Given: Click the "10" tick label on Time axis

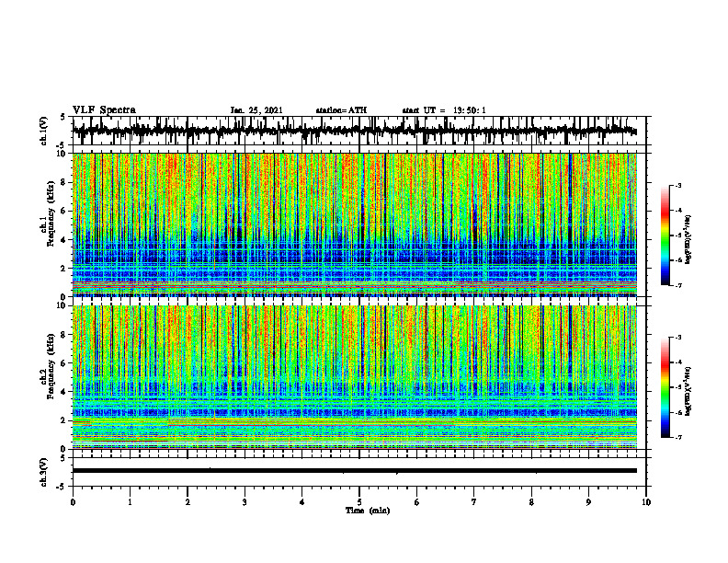Looking at the screenshot, I should tap(646, 502).
